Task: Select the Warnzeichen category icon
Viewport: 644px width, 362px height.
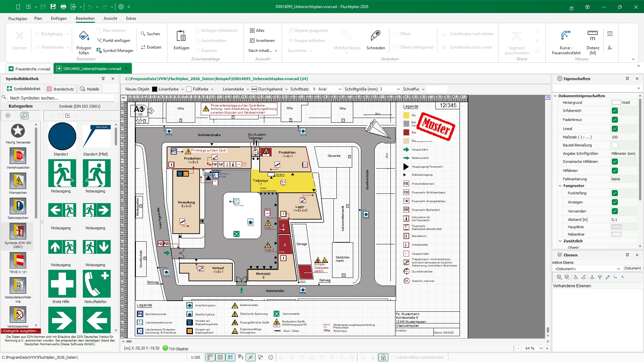Action: [x=18, y=181]
